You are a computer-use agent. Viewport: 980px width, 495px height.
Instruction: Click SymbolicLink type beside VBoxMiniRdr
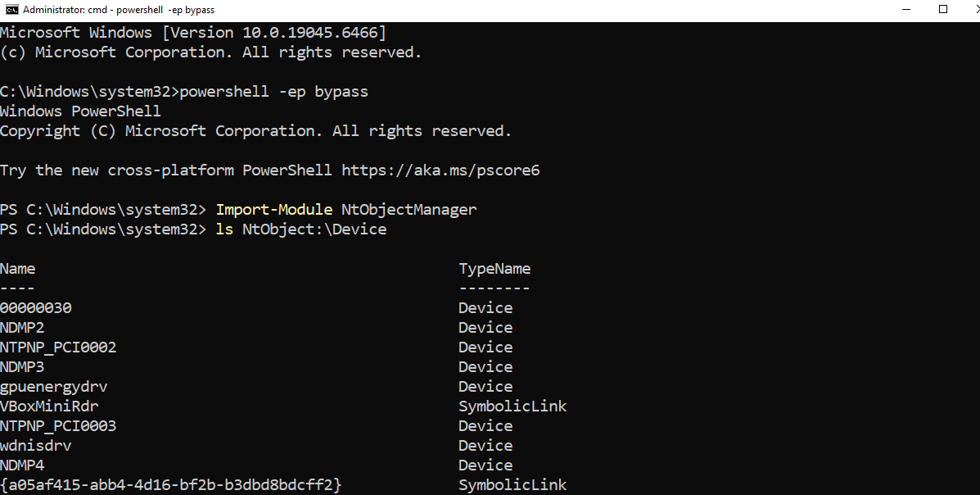[x=513, y=406]
